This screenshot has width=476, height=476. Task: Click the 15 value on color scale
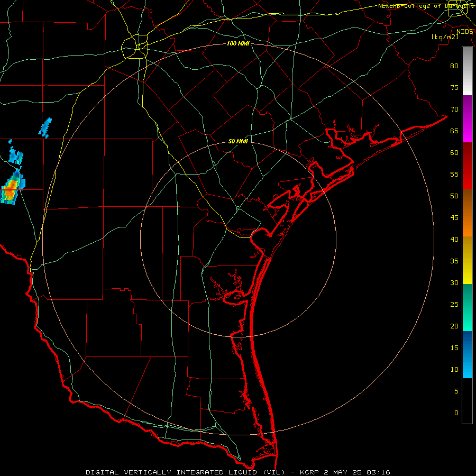point(454,348)
